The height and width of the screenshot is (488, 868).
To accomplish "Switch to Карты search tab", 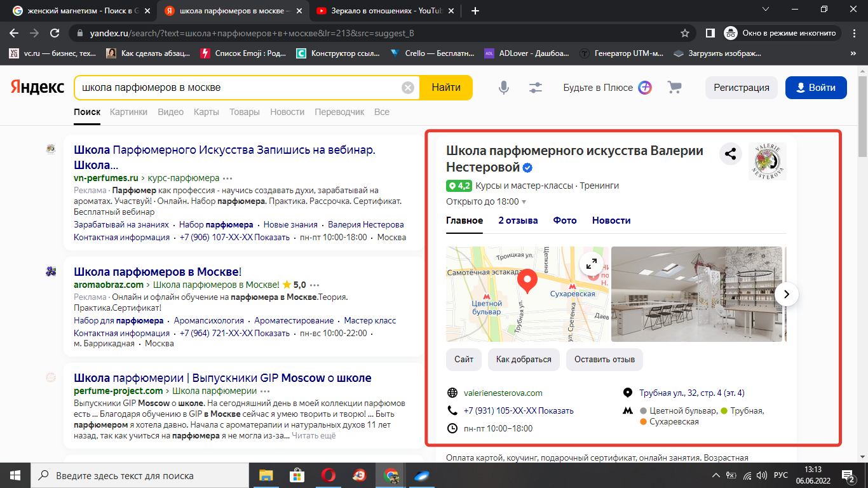I will (x=207, y=112).
